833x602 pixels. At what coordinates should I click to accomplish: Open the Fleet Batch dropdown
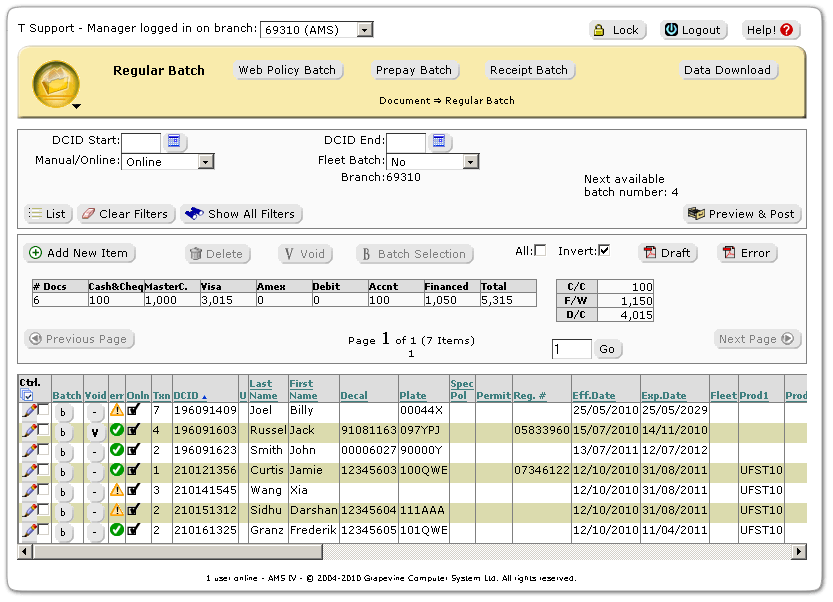pos(470,162)
